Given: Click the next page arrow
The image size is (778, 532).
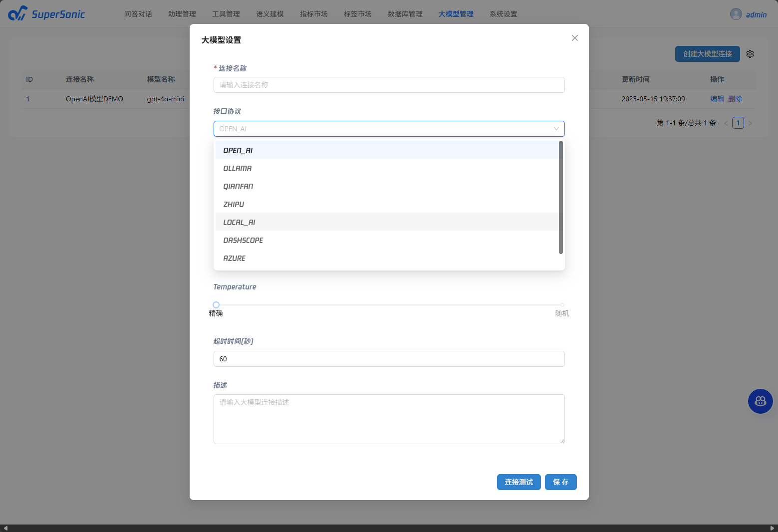Looking at the screenshot, I should [x=750, y=123].
